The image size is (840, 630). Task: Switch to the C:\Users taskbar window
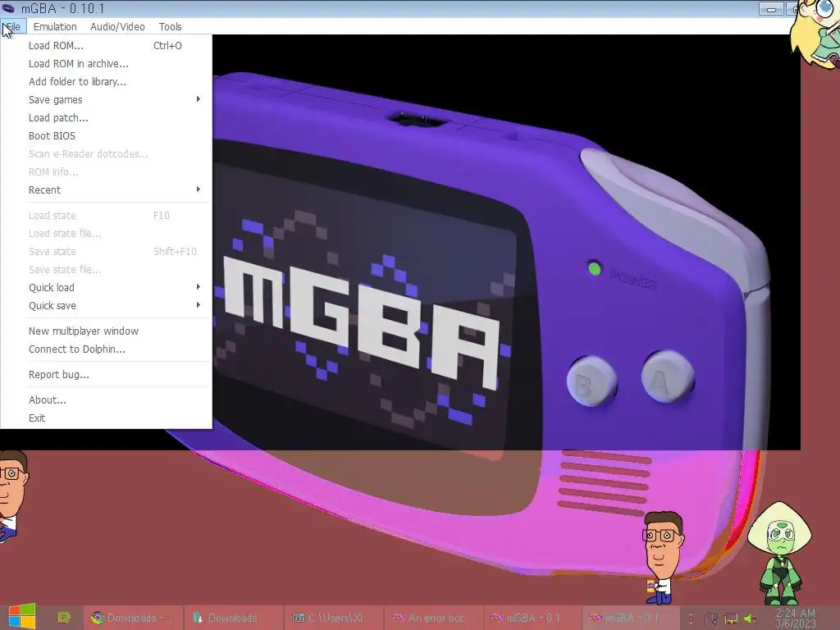pyautogui.click(x=333, y=618)
